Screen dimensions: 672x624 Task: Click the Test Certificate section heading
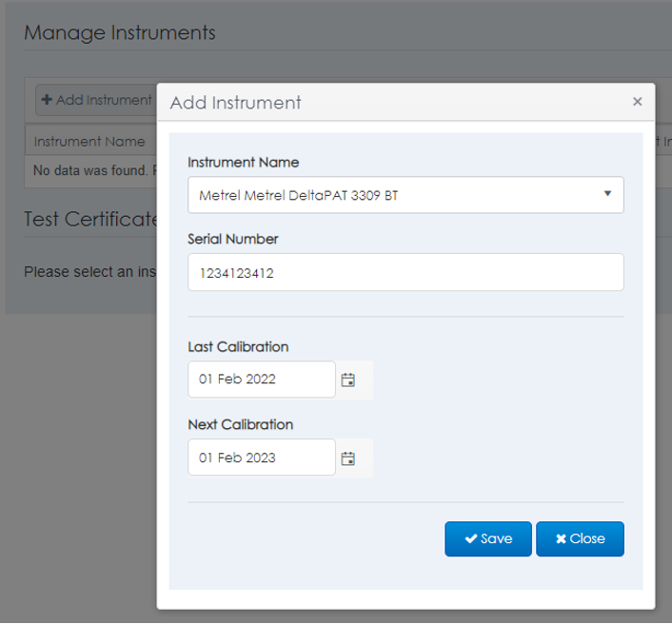coord(90,220)
